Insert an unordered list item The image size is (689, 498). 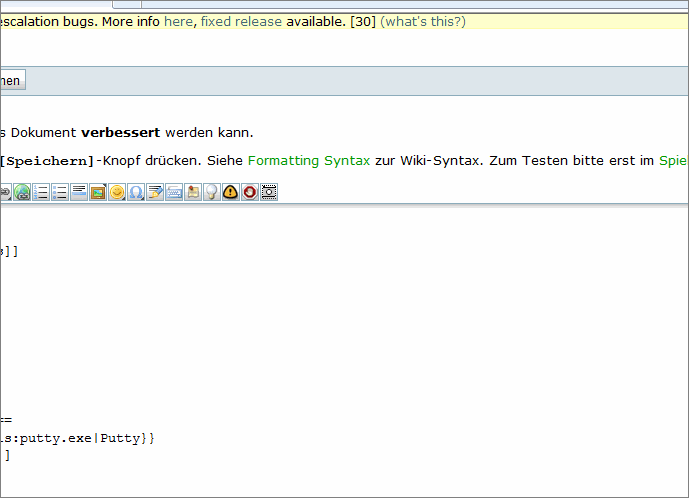coord(60,192)
